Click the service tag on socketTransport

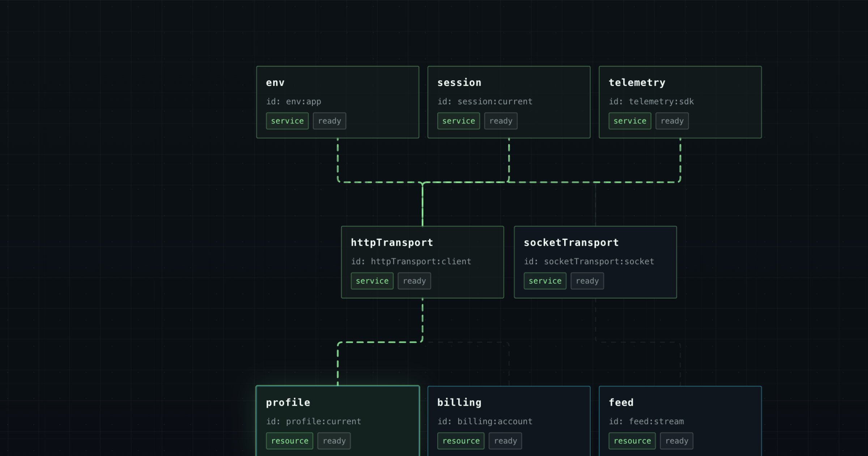[x=545, y=281]
